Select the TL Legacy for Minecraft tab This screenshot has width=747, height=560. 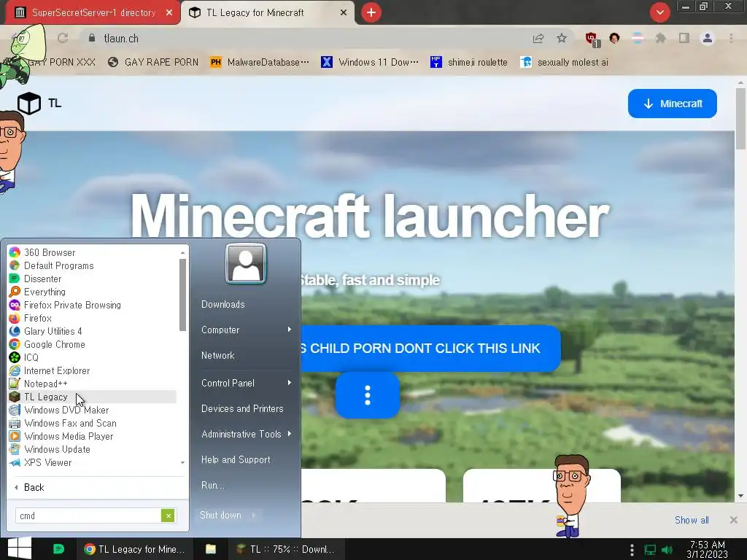point(267,12)
